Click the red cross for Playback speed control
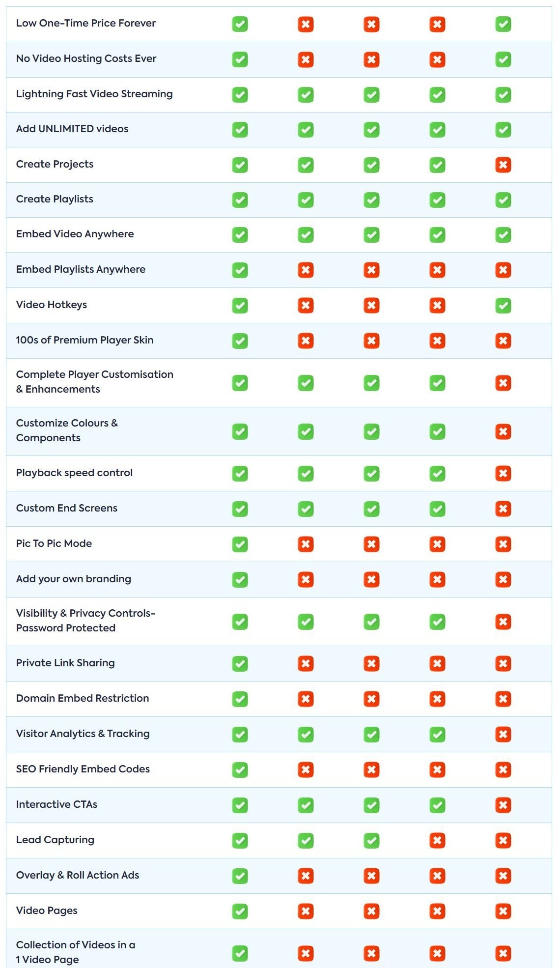This screenshot has width=560, height=968. pyautogui.click(x=503, y=473)
